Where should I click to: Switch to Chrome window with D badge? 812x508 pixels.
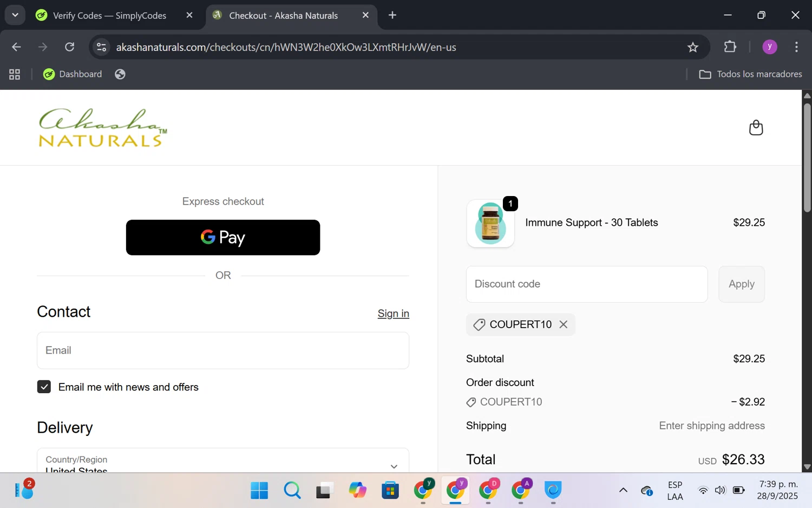coord(488,491)
